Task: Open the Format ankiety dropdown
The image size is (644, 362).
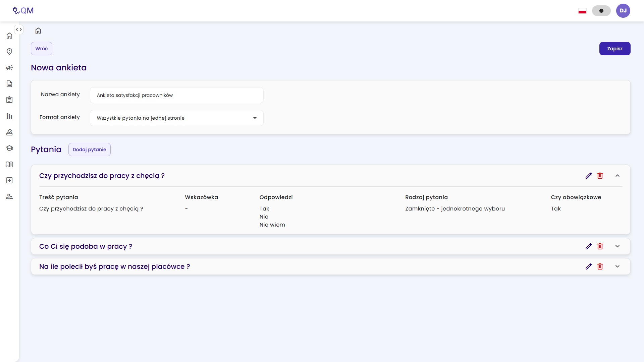Action: point(177,118)
